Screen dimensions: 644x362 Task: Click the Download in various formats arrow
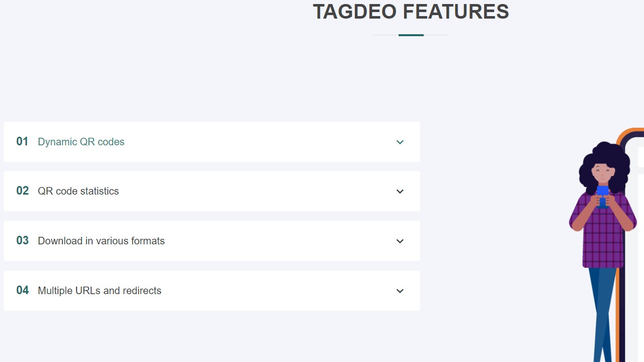point(400,241)
